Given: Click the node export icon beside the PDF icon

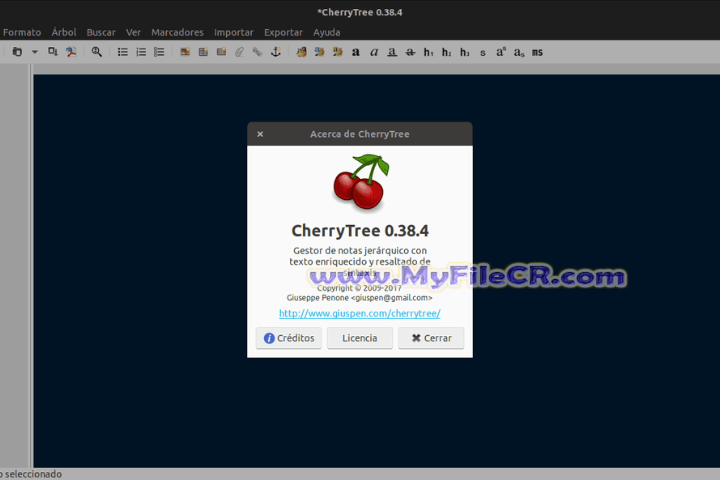Looking at the screenshot, I should (x=53, y=52).
